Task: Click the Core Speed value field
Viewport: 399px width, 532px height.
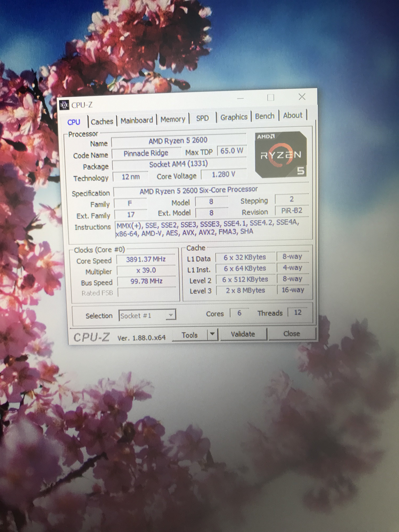Action: coord(146,259)
